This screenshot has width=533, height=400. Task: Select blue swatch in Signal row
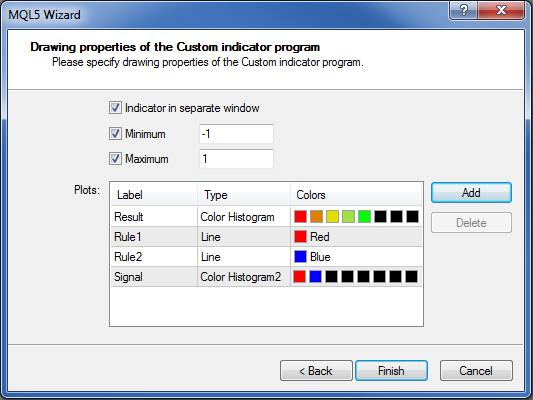click(315, 277)
